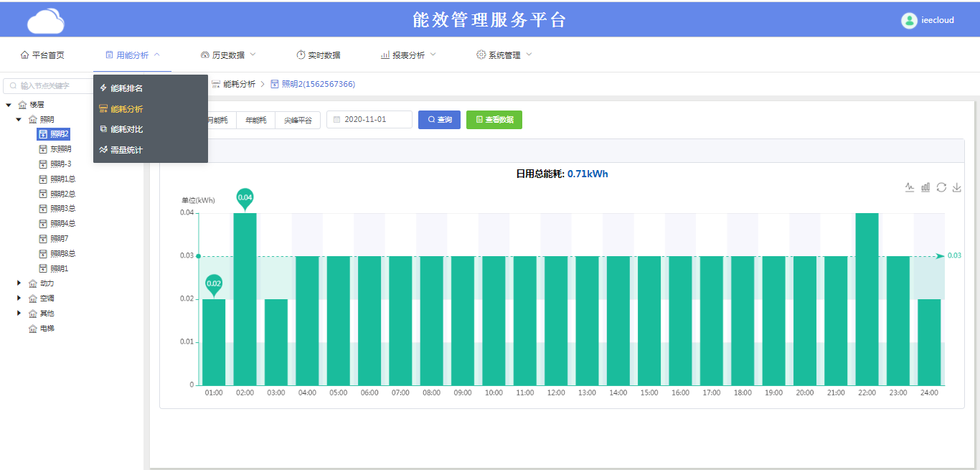Go to 平台首页
This screenshot has width=980, height=470.
click(42, 55)
